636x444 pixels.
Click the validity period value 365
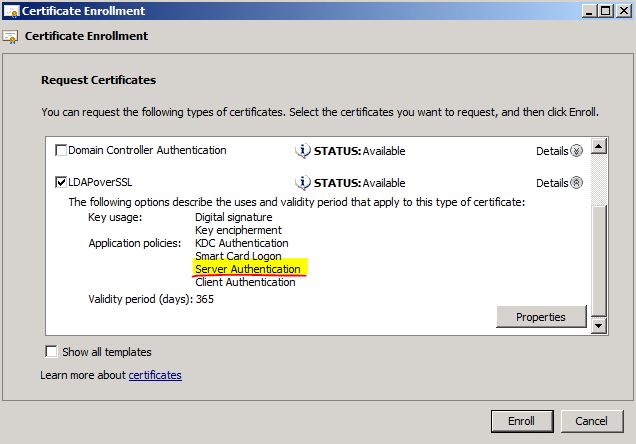[x=205, y=299]
